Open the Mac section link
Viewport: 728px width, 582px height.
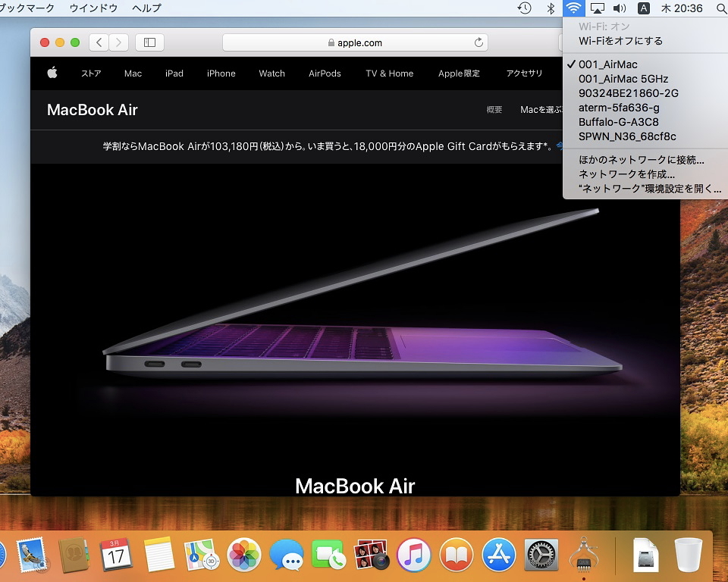(133, 74)
